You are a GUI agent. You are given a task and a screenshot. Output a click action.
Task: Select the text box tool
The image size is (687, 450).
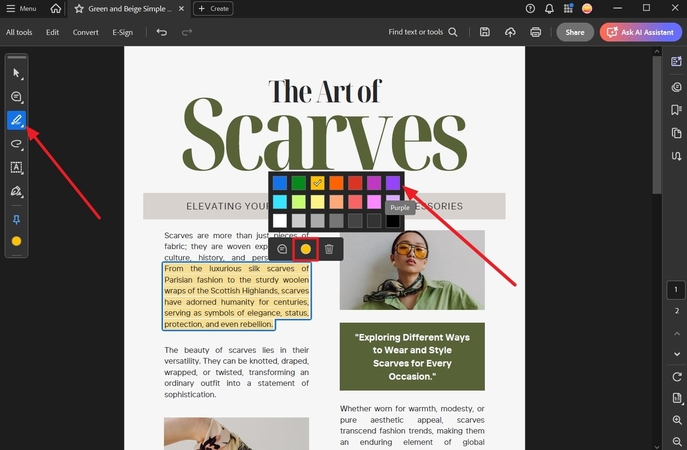[x=16, y=167]
